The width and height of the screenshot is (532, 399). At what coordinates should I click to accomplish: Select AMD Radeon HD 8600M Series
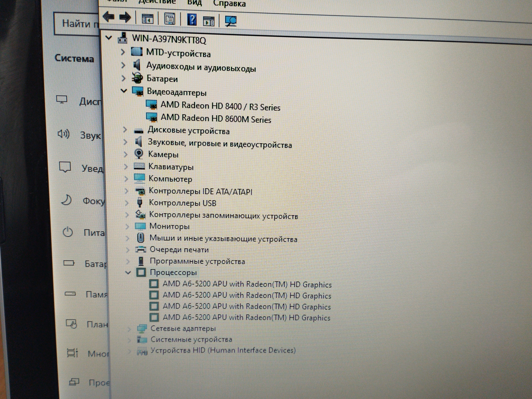pyautogui.click(x=216, y=119)
